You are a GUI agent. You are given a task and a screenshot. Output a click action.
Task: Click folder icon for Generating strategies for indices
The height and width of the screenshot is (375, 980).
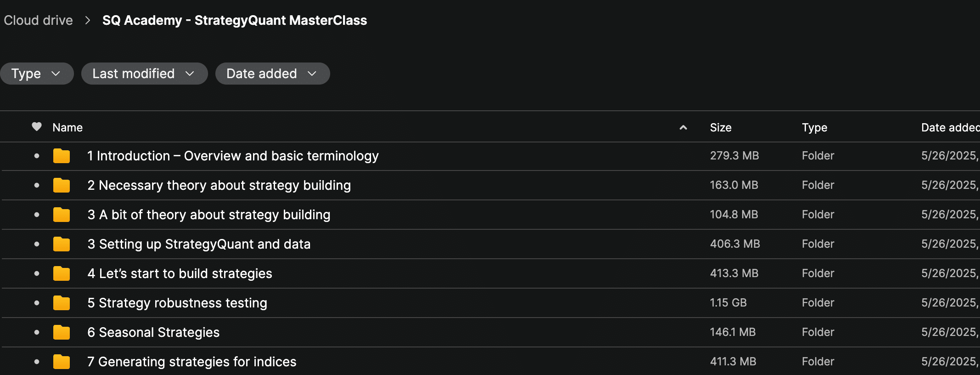[61, 362]
